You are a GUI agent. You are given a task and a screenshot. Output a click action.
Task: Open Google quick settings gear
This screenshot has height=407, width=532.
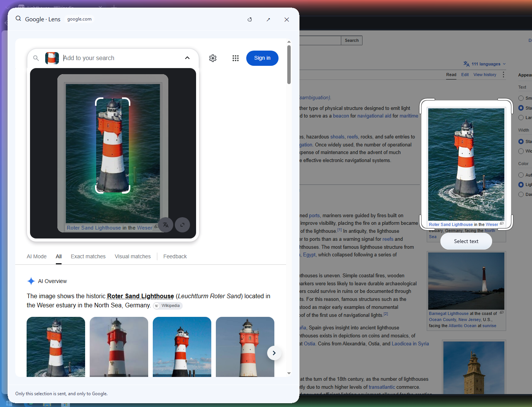pyautogui.click(x=213, y=58)
